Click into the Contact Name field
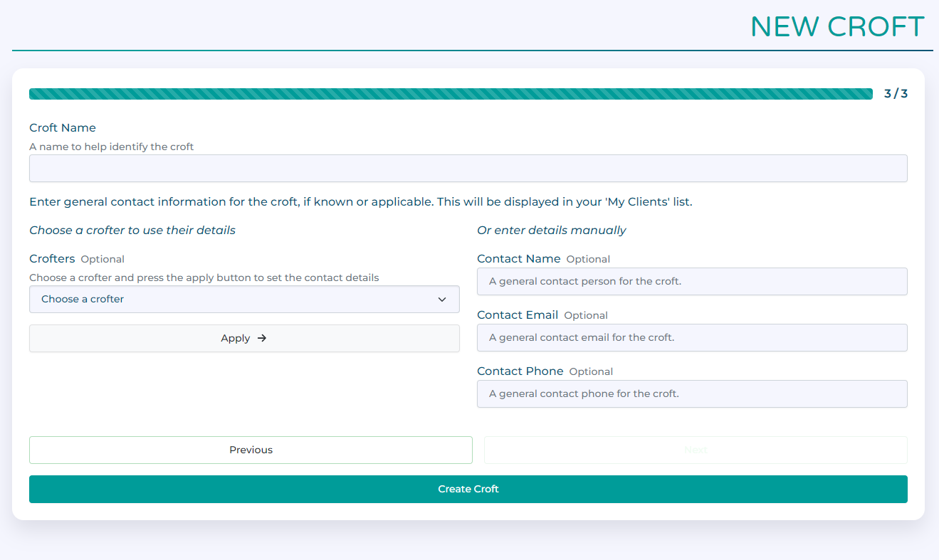This screenshot has width=939, height=560. pyautogui.click(x=691, y=282)
